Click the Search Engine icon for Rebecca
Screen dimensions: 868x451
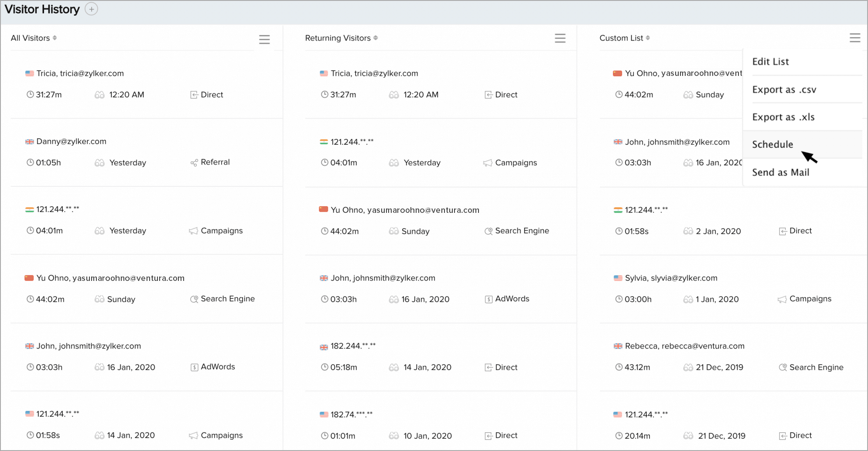(x=783, y=367)
